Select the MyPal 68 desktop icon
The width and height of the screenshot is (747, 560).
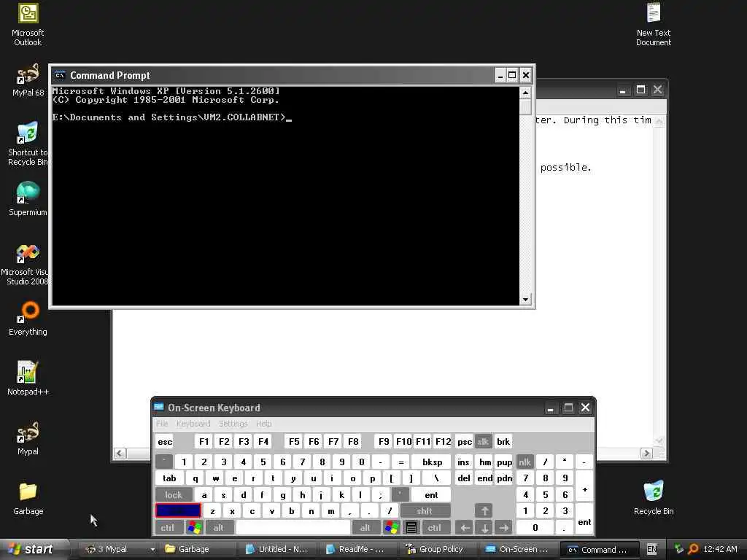(x=28, y=80)
